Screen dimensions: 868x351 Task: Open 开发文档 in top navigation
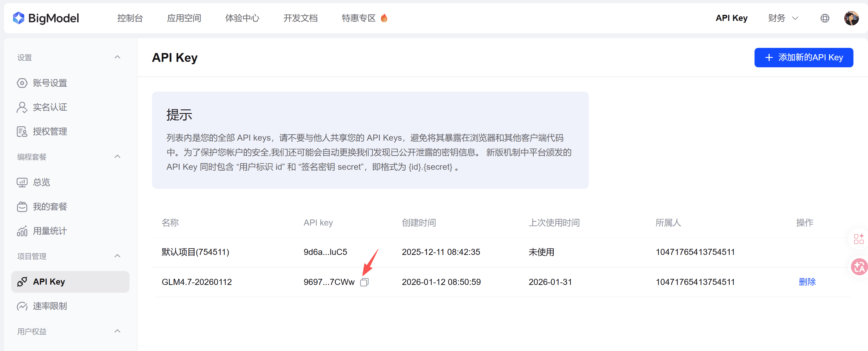point(300,18)
